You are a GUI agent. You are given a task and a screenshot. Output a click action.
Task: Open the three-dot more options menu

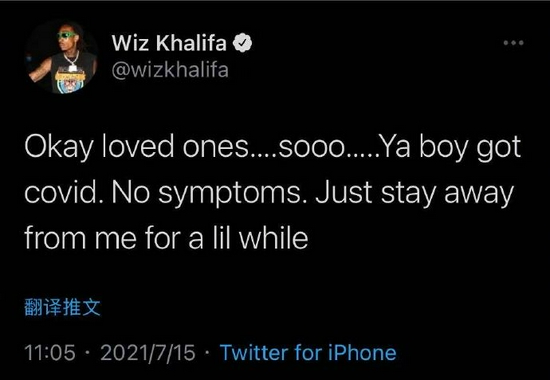tap(513, 43)
